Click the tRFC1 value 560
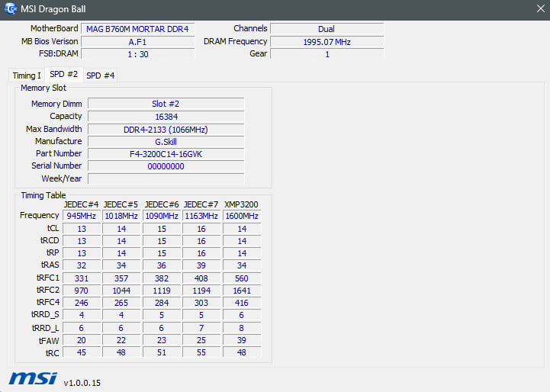 coord(242,278)
